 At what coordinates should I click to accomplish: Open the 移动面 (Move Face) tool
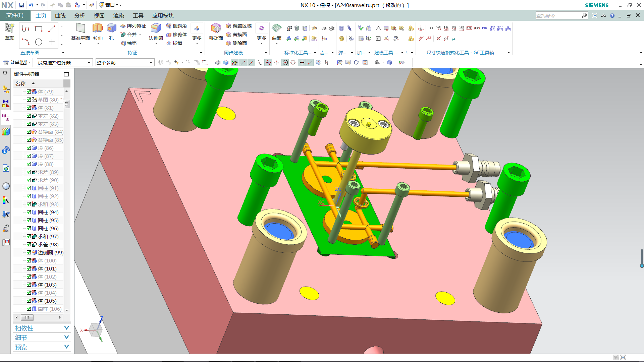(216, 28)
